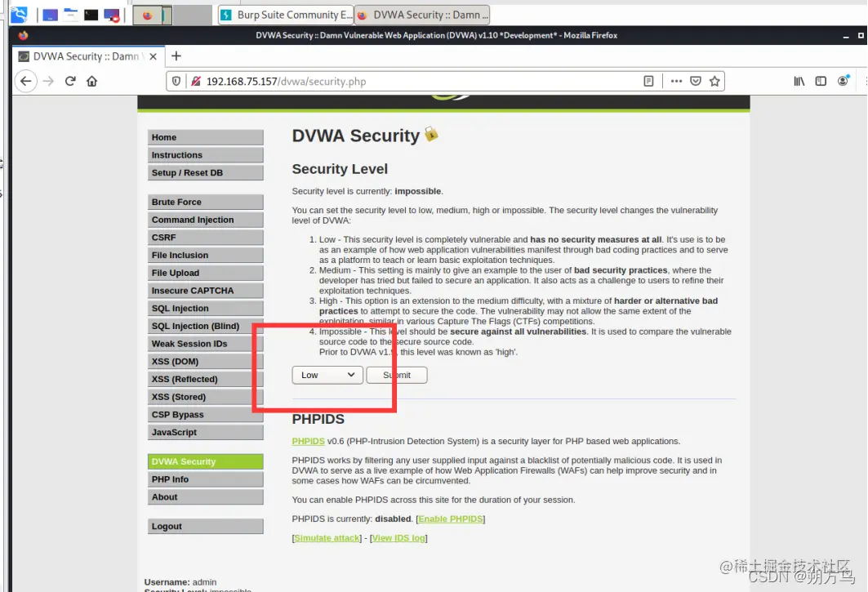Viewport: 868px width, 592px height.
Task: Click the Firefox icon in the panel
Action: [147, 15]
